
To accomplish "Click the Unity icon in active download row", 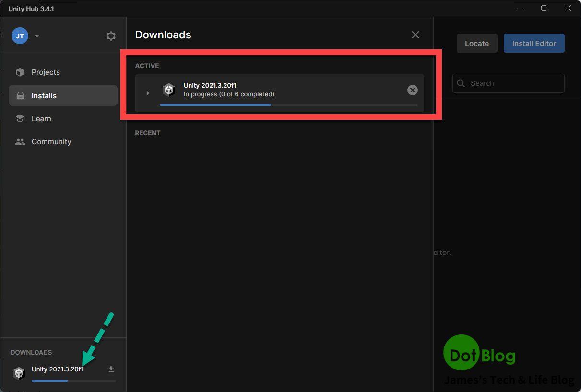I will pos(169,90).
